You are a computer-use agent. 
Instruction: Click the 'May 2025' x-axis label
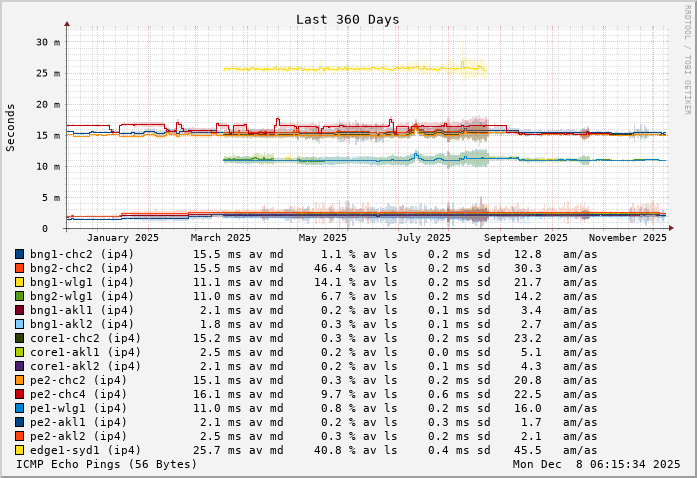click(x=322, y=237)
